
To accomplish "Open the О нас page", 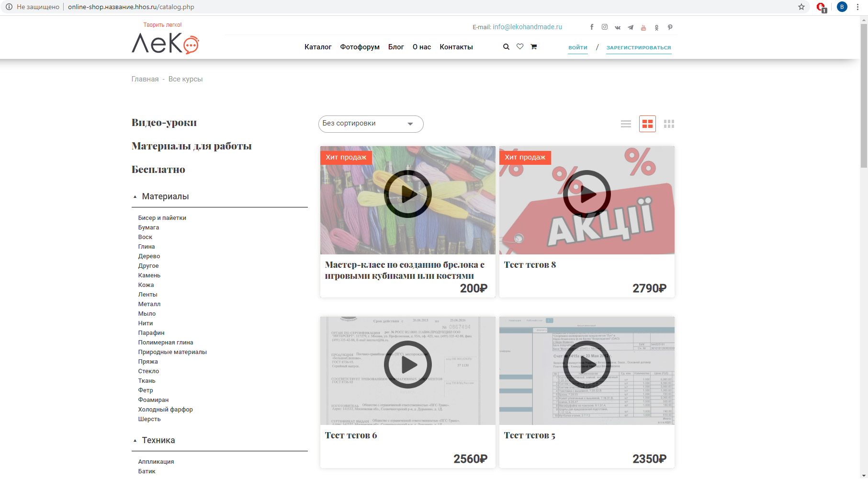I will pyautogui.click(x=422, y=47).
